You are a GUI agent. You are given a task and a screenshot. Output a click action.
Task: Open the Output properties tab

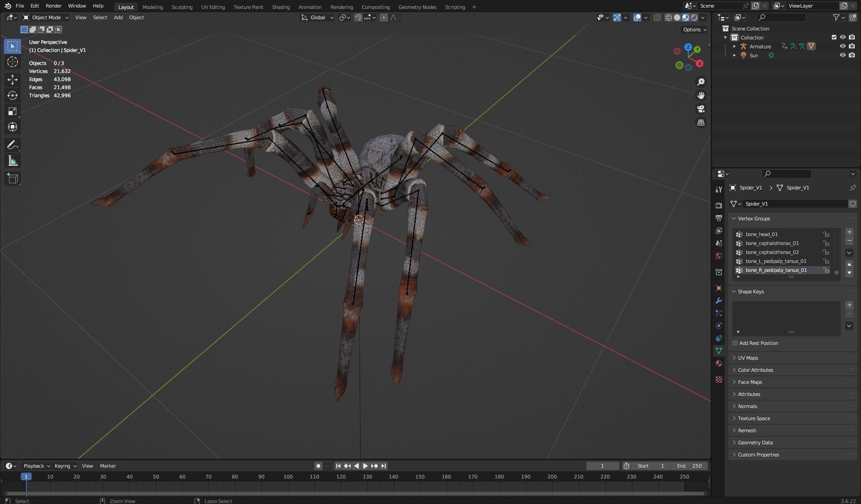(719, 218)
